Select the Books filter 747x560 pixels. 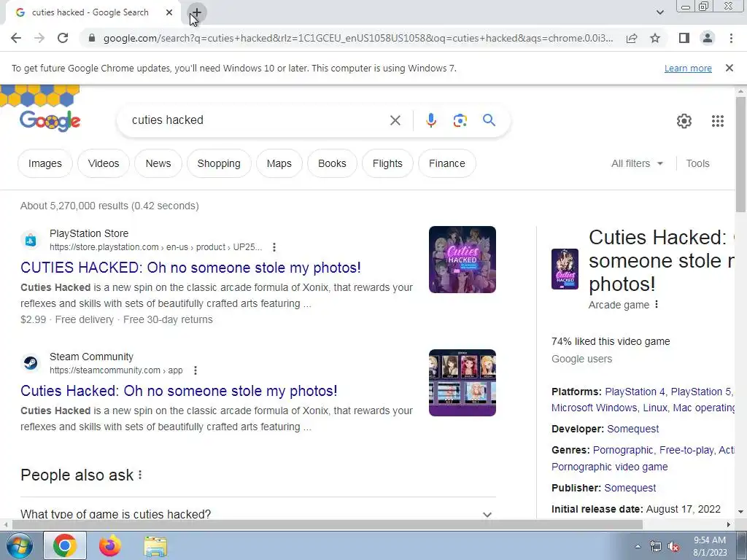pos(332,163)
